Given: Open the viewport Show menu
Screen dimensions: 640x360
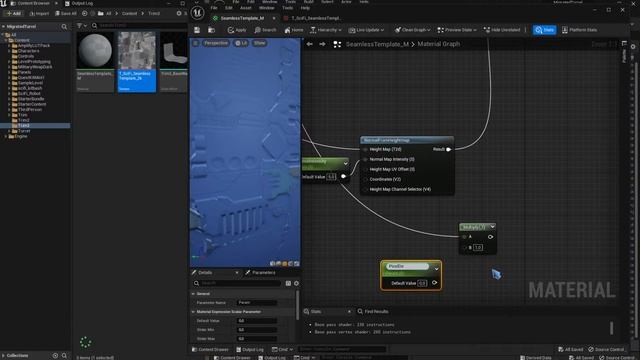Looking at the screenshot, I should 259,43.
